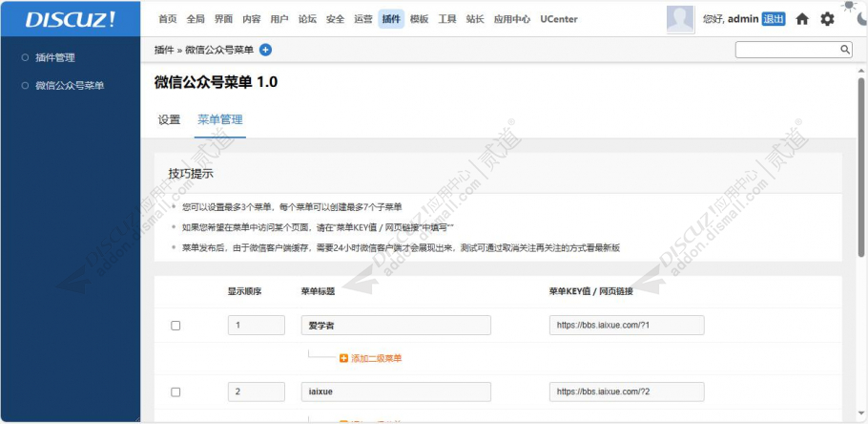Click URL field ending with ?1
Screen dimensions: 868x424
pyautogui.click(x=627, y=326)
